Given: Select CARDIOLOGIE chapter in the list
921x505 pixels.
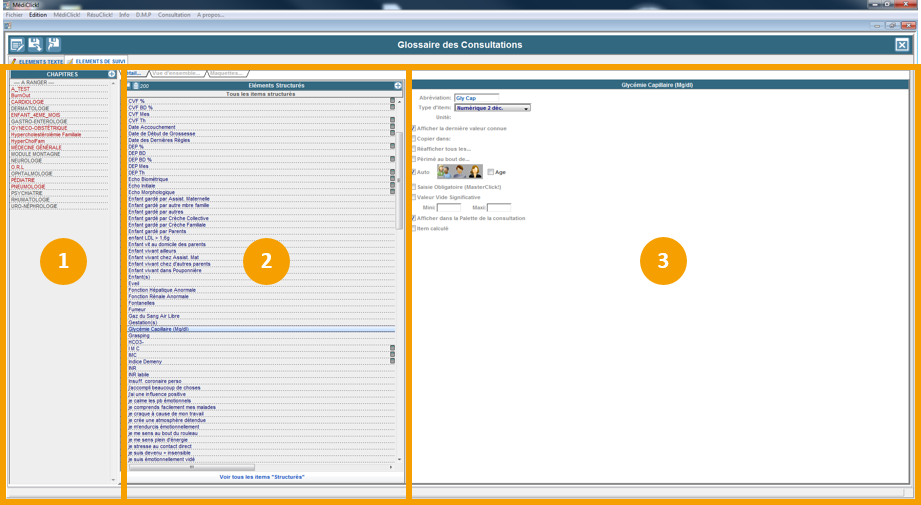Looking at the screenshot, I should [28, 102].
